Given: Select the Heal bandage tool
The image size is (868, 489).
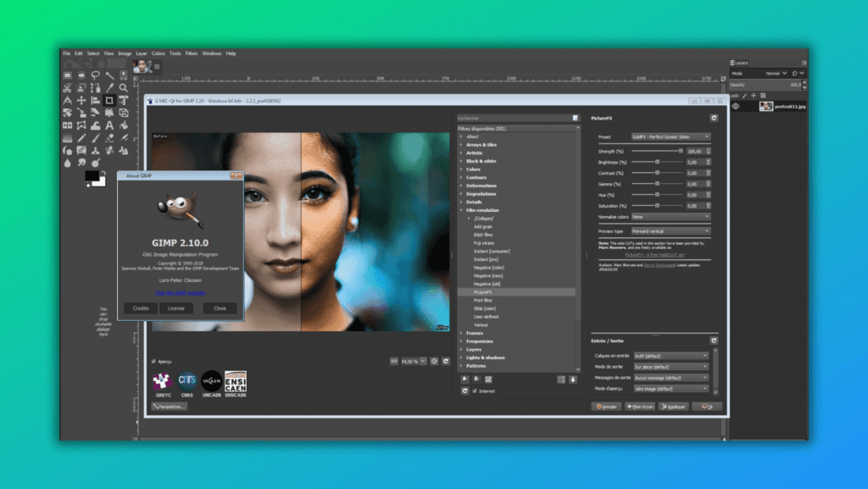Looking at the screenshot, I should (109, 151).
